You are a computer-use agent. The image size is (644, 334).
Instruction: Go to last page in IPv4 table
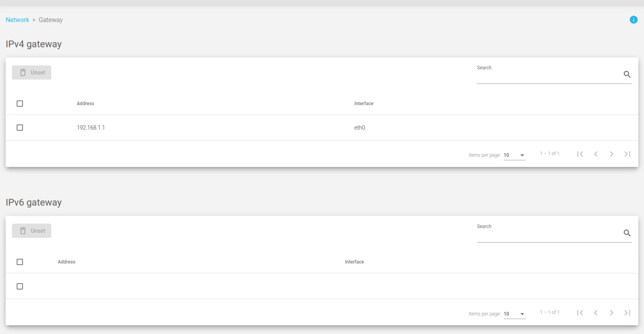[x=627, y=154]
